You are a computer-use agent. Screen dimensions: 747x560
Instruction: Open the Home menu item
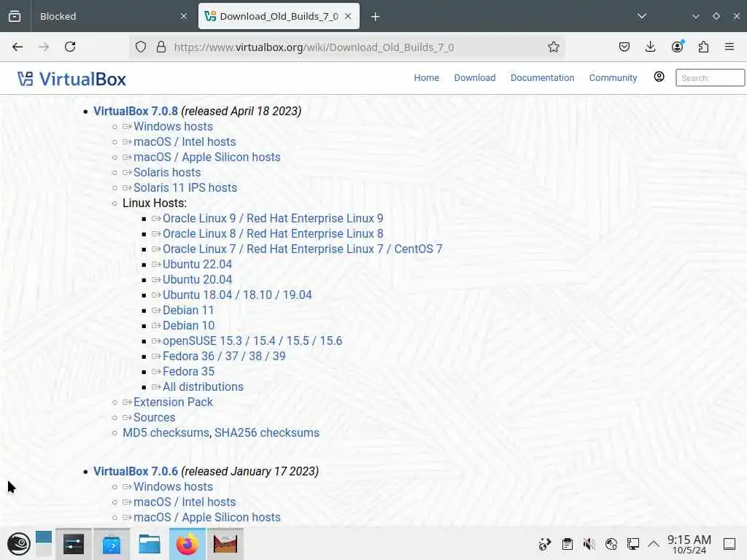pos(426,77)
